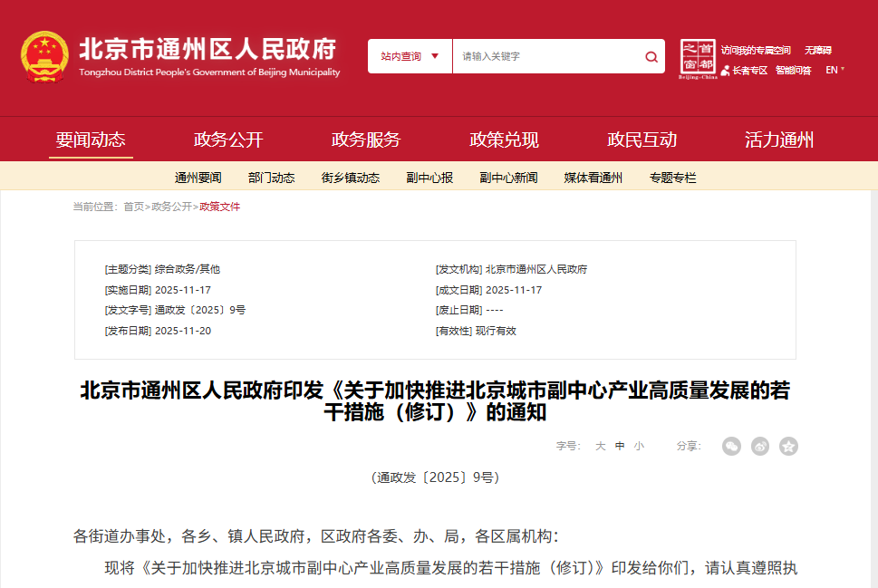Click the 无障碍 accessibility link
This screenshot has width=878, height=588.
[818, 50]
